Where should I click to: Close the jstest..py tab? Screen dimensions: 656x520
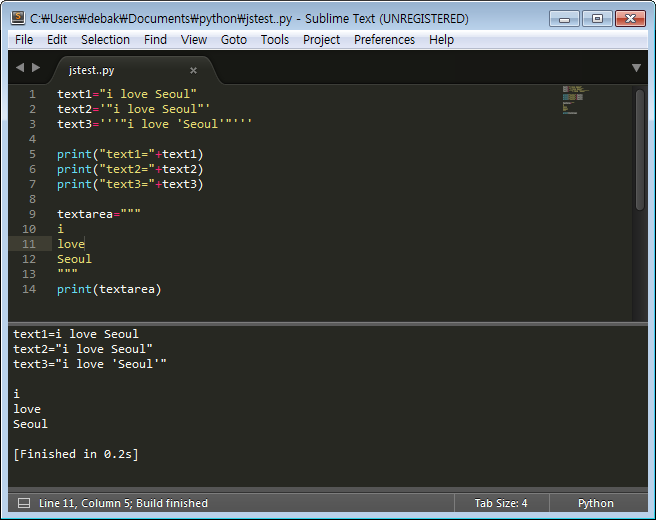coord(193,70)
